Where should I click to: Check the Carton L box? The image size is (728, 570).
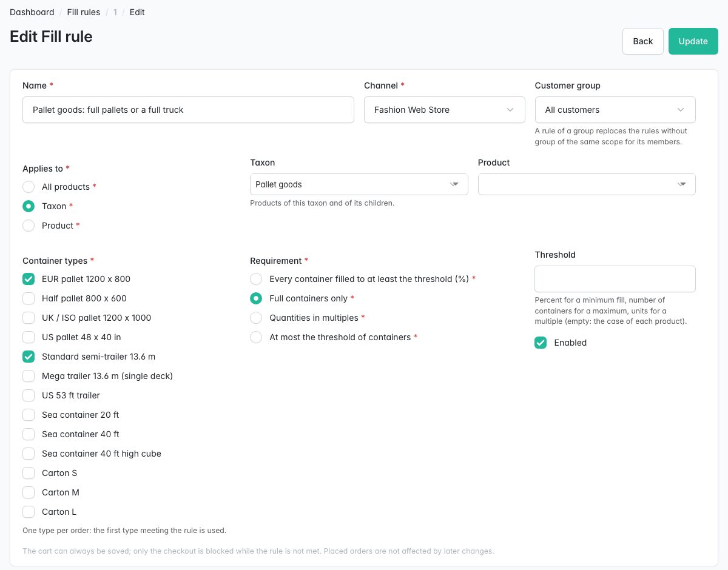[29, 512]
